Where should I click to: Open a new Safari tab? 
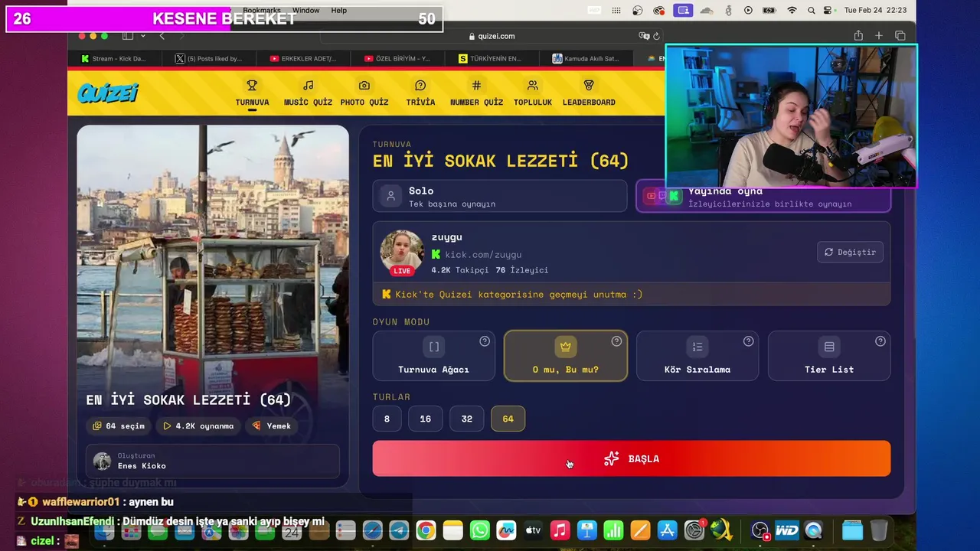coord(879,35)
